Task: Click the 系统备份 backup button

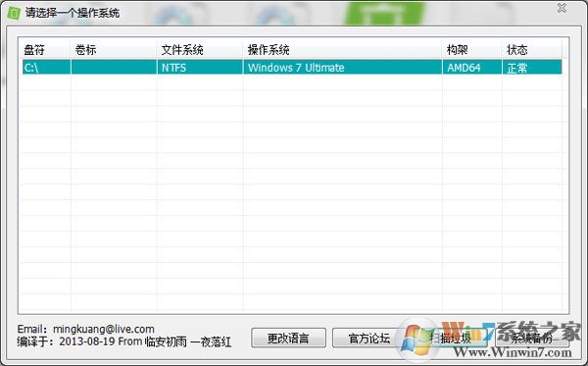Action: 532,339
